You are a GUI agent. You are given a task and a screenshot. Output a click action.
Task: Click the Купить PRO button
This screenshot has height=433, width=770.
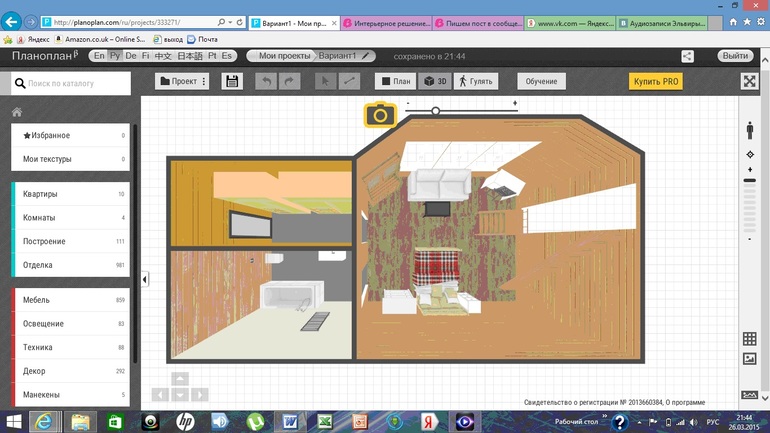click(656, 81)
